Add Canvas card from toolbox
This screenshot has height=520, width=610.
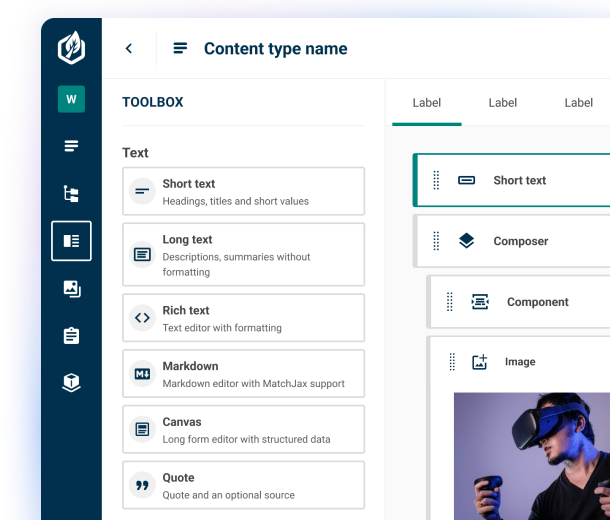click(x=244, y=429)
